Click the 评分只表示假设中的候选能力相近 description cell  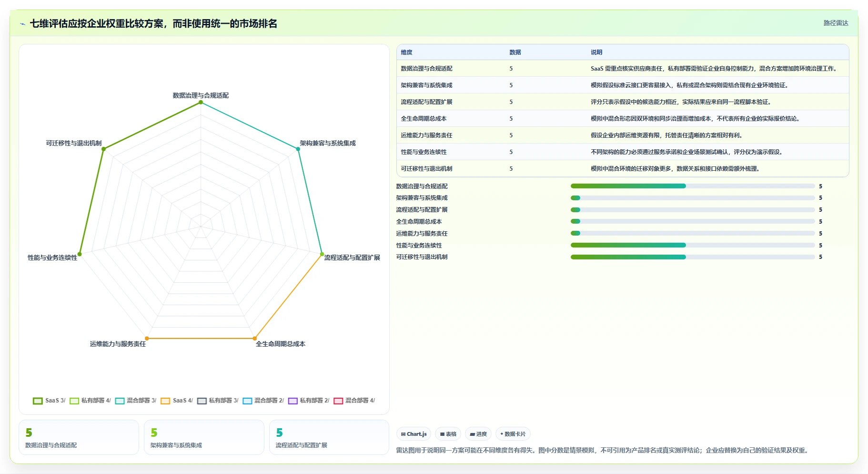tap(681, 102)
